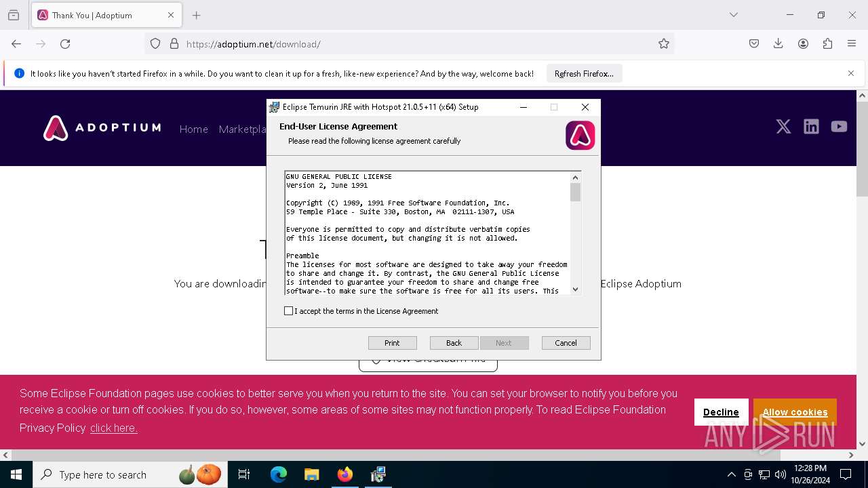Viewport: 868px width, 488px height.
Task: Close the Temurin Setup dialog
Action: [x=585, y=107]
